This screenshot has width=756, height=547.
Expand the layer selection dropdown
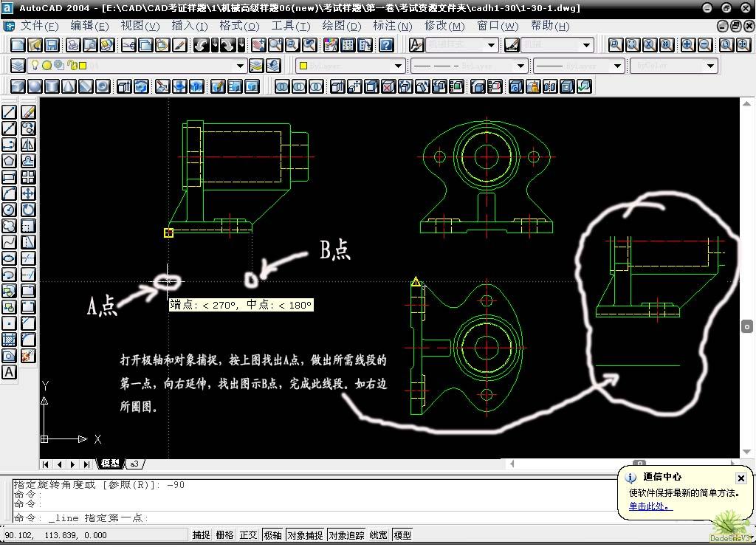239,66
